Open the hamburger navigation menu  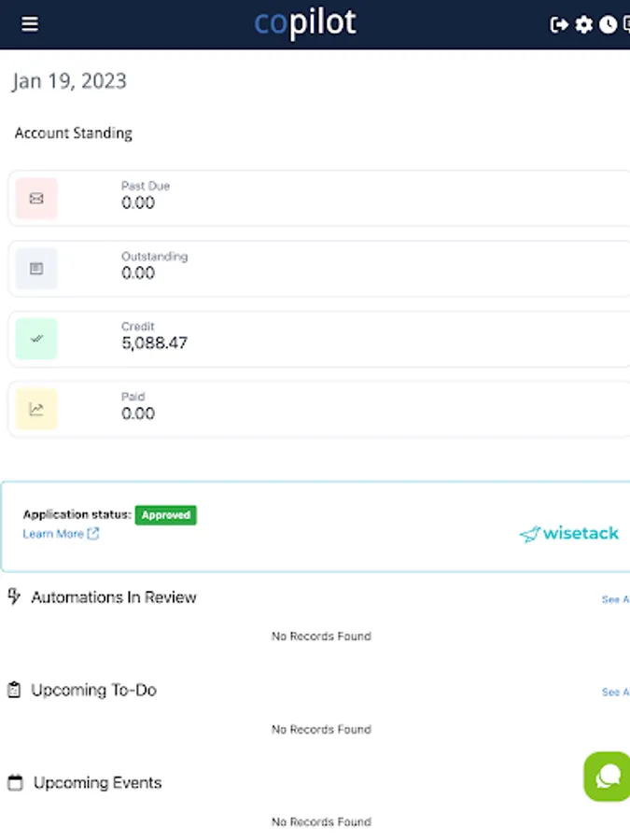coord(29,23)
